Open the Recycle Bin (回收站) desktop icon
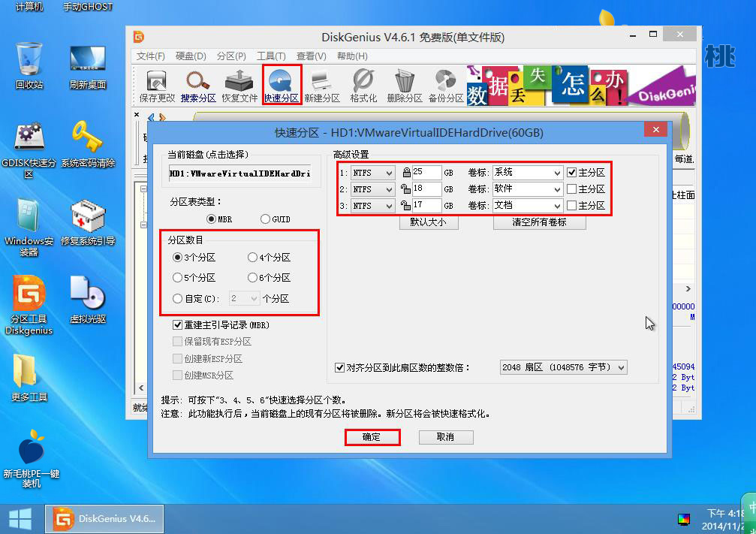This screenshot has height=534, width=756. click(x=29, y=65)
